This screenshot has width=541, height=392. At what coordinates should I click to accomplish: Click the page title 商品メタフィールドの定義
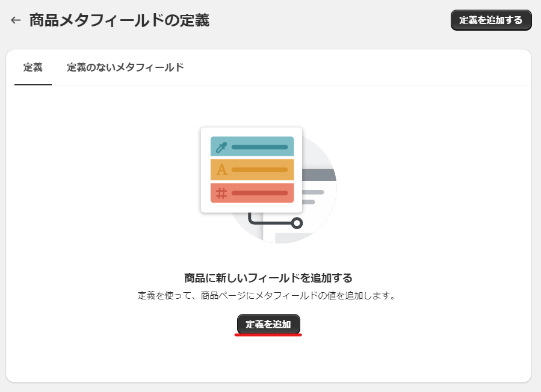119,20
